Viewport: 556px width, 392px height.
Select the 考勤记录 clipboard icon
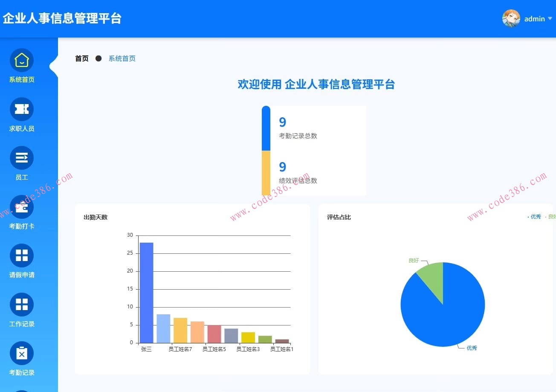coord(21,353)
